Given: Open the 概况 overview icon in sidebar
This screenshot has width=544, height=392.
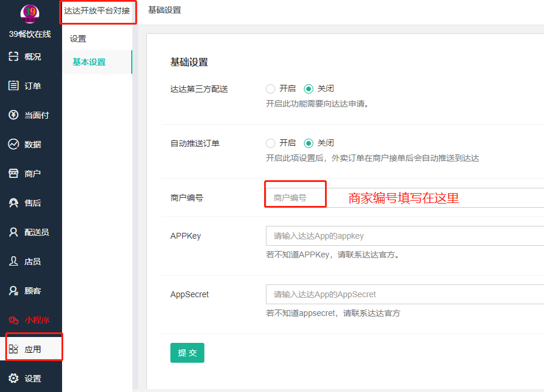Looking at the screenshot, I should tap(13, 56).
